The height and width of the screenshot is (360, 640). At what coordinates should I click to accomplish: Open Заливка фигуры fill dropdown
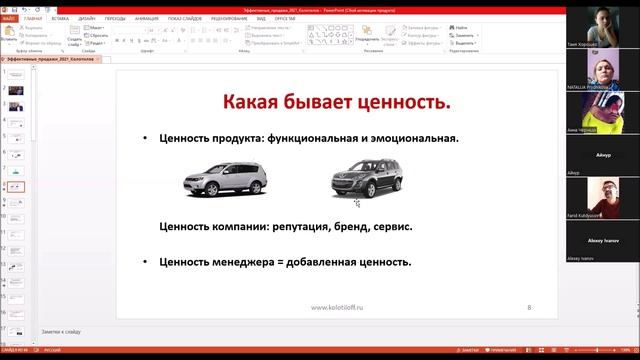pos(422,28)
